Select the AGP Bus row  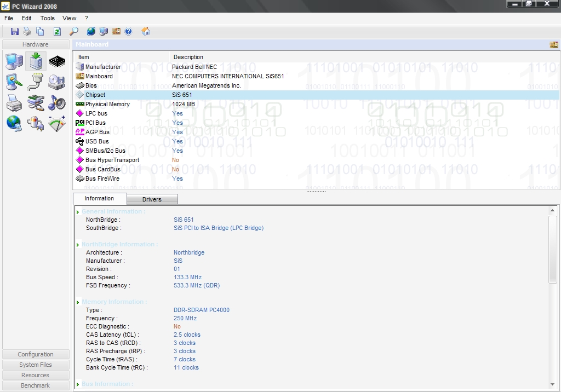[316, 132]
